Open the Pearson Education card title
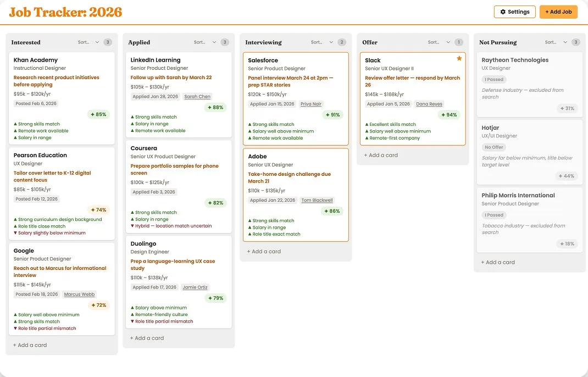Screen dimensions: 588x377 [x=40, y=156]
